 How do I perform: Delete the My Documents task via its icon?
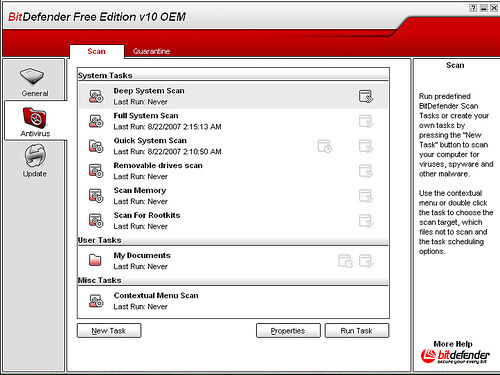point(345,261)
